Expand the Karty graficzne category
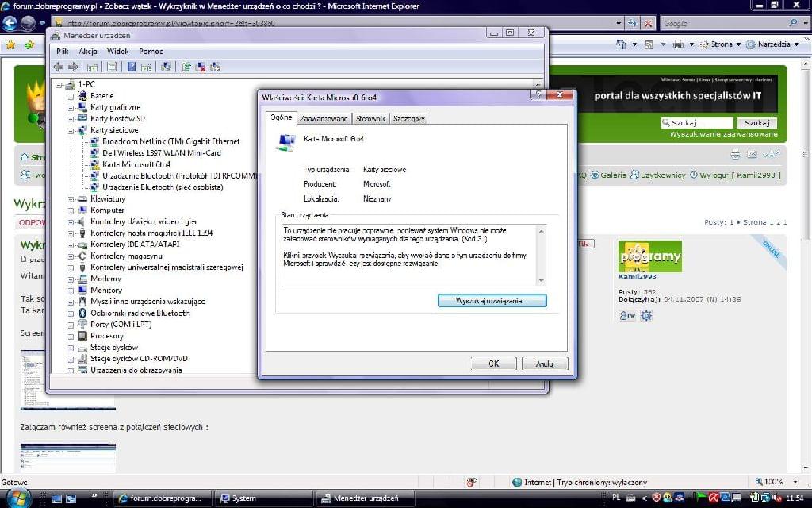 71,107
